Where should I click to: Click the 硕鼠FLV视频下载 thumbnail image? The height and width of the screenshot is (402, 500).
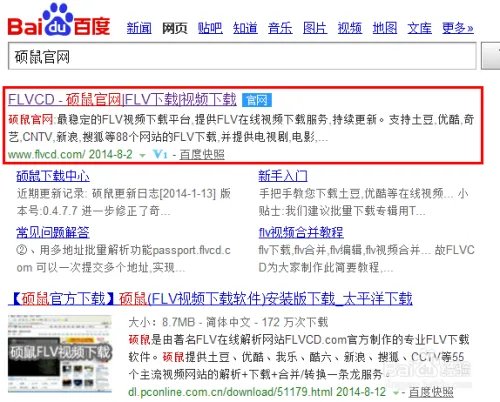click(60, 353)
